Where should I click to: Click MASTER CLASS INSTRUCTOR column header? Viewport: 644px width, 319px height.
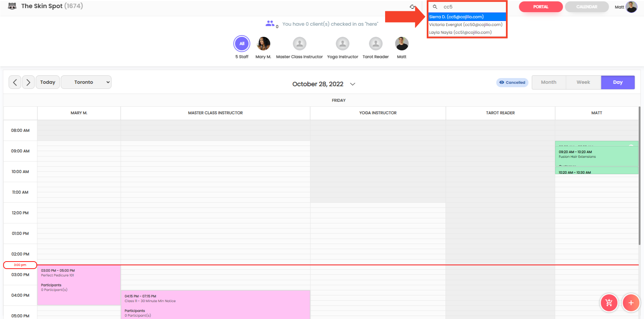pos(215,113)
